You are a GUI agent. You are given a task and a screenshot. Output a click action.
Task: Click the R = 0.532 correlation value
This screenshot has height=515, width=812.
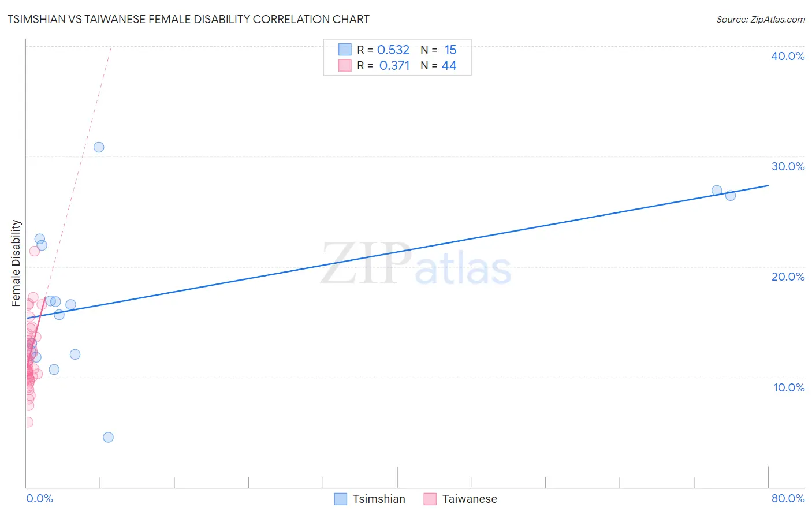(x=393, y=50)
